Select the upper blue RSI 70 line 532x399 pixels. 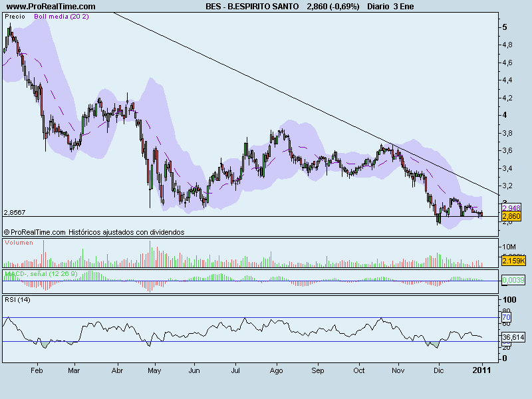pos(251,318)
